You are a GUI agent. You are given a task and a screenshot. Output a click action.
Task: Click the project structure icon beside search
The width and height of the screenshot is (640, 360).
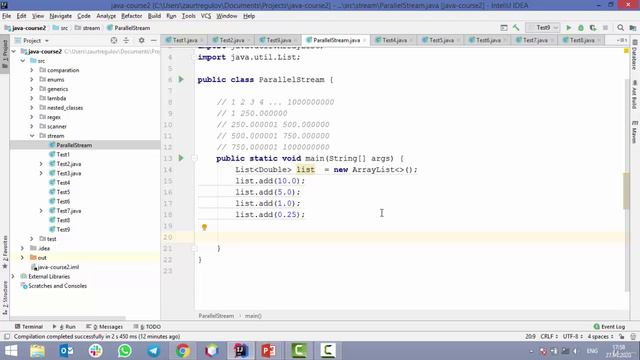point(633,28)
